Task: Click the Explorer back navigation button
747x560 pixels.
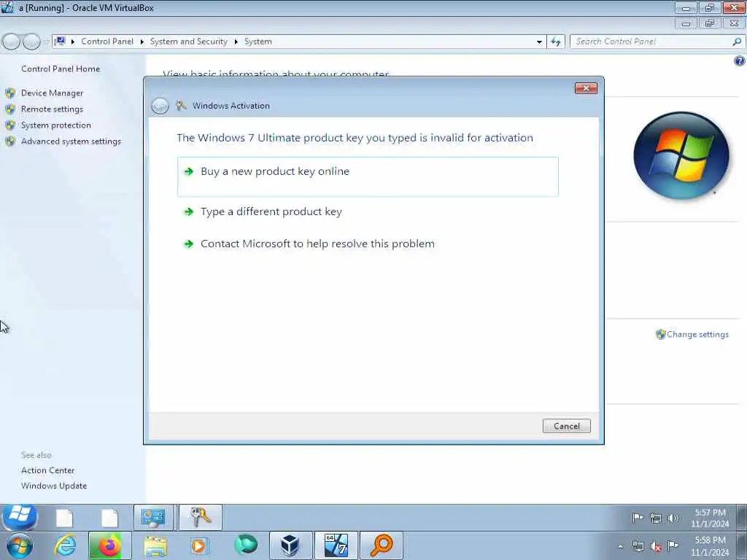Action: point(11,42)
